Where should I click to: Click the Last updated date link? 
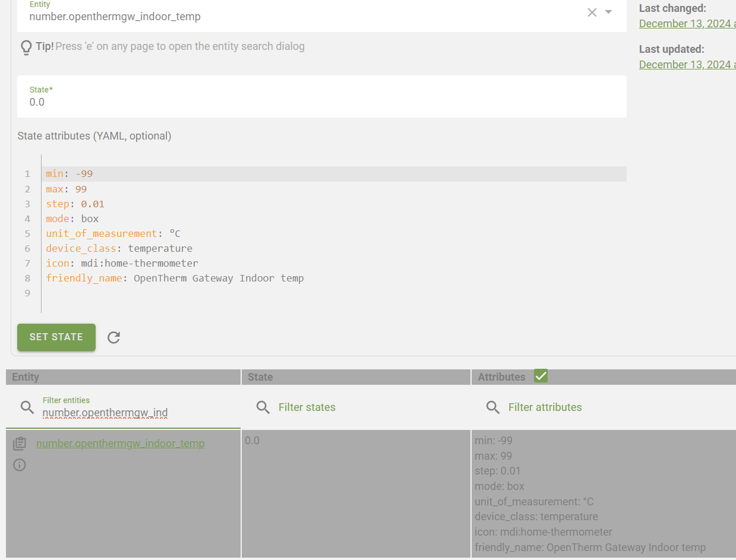click(687, 64)
